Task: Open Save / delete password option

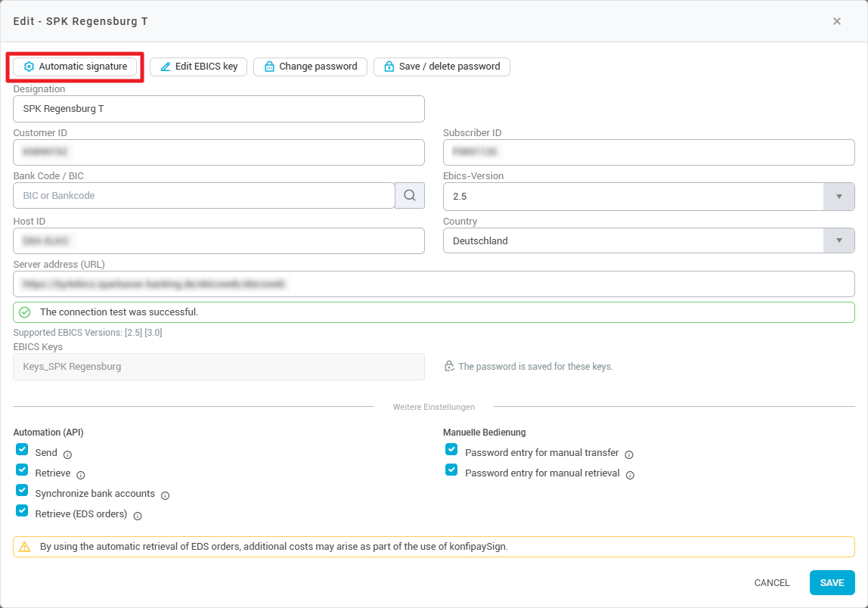Action: click(442, 67)
